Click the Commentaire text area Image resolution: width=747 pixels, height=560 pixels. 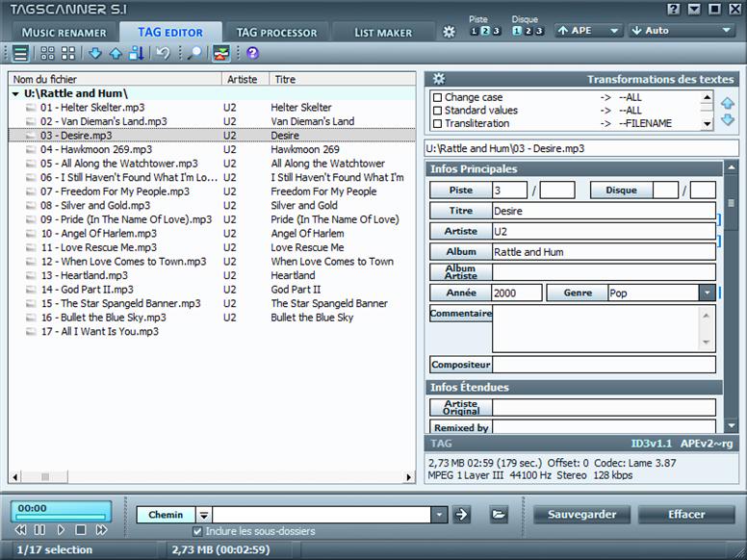[x=596, y=328]
